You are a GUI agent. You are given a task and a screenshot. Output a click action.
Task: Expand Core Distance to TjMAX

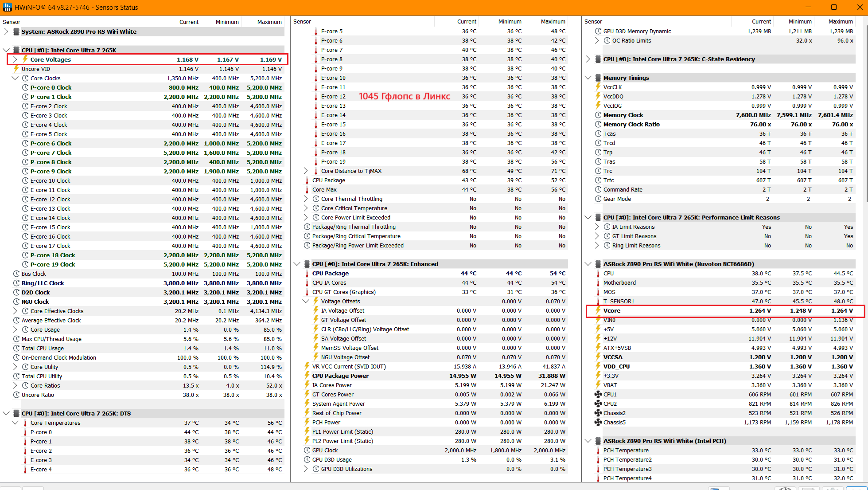tap(306, 171)
